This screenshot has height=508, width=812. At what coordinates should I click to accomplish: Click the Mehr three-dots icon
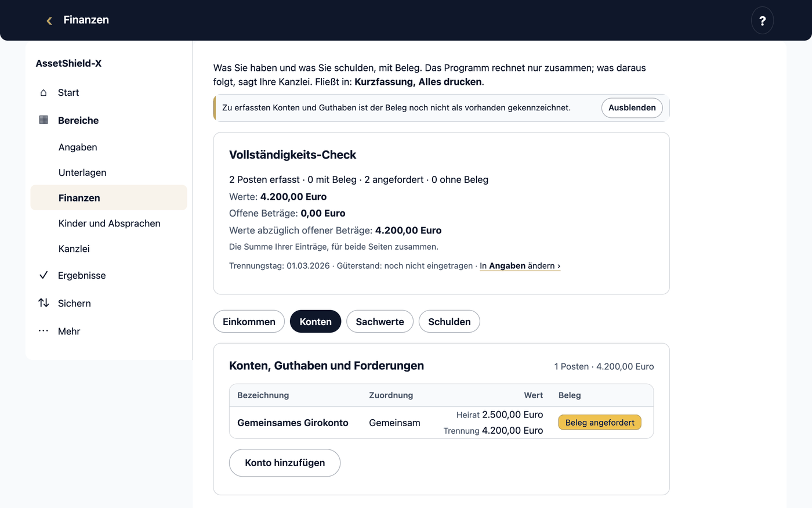click(43, 331)
